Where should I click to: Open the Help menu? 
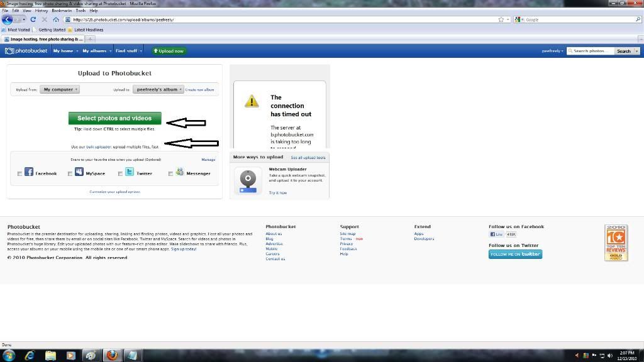click(x=94, y=11)
